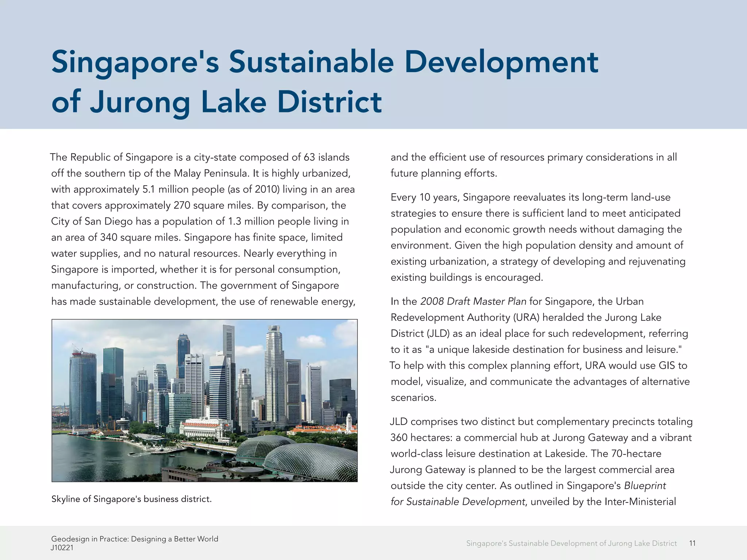Click the document code 'J10221' in footer
The width and height of the screenshot is (747, 560).
pos(62,548)
